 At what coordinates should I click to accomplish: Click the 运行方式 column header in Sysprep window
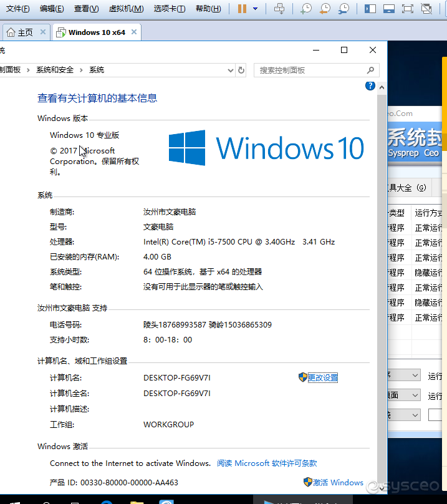click(428, 213)
